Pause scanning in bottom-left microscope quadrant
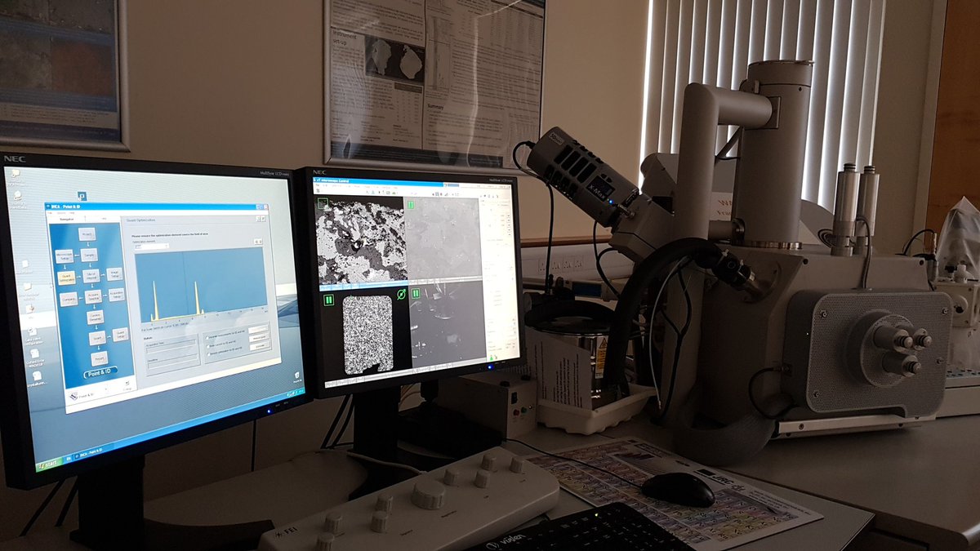980x551 pixels. [328, 300]
